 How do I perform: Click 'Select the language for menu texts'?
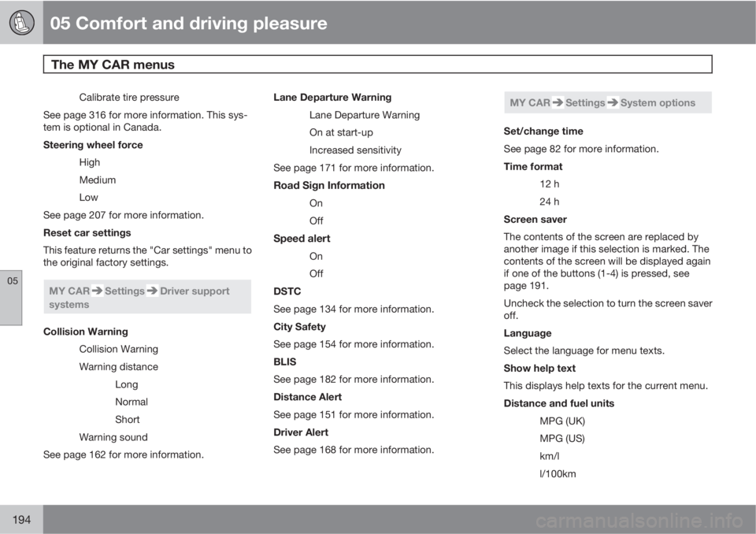coord(584,350)
